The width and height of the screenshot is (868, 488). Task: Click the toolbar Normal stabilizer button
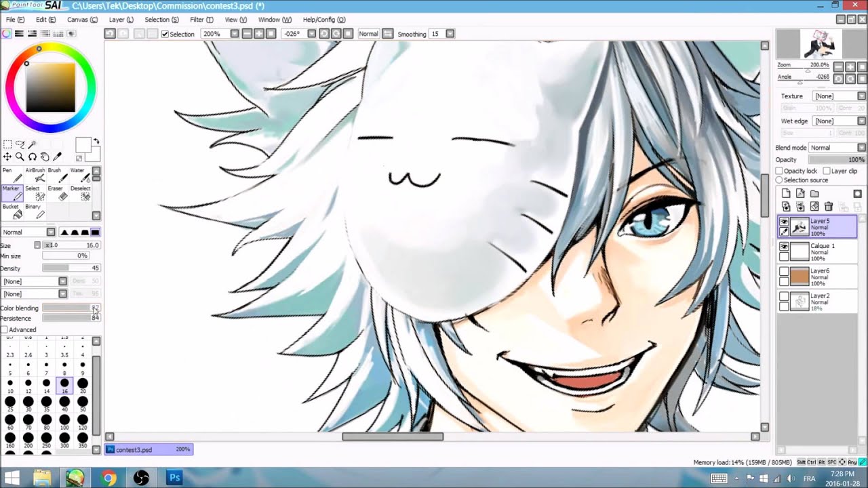(x=369, y=34)
